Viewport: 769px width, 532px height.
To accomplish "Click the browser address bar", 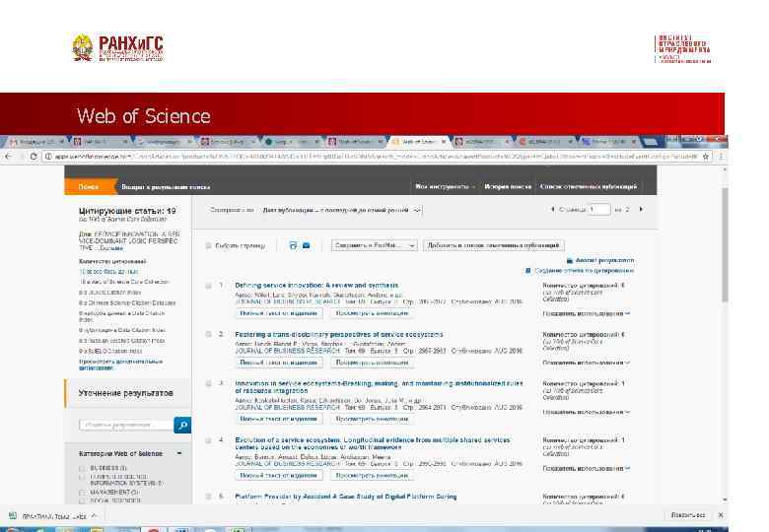I will (x=373, y=157).
